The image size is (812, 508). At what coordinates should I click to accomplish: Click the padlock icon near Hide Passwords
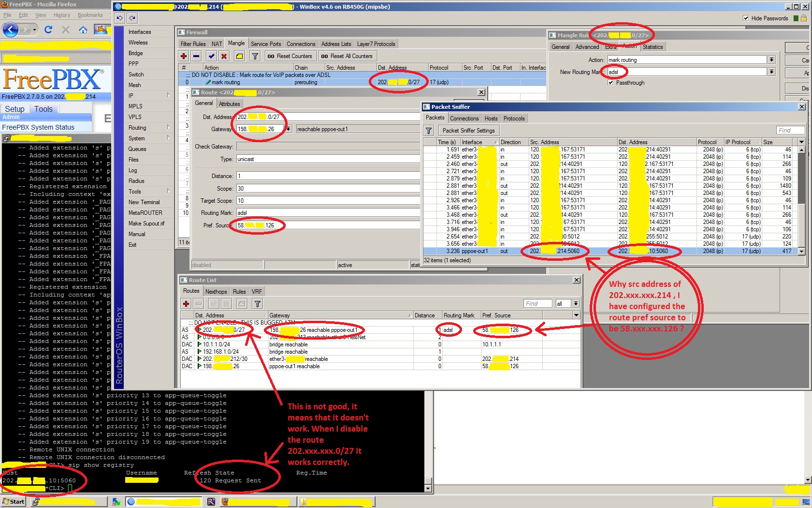coord(804,18)
